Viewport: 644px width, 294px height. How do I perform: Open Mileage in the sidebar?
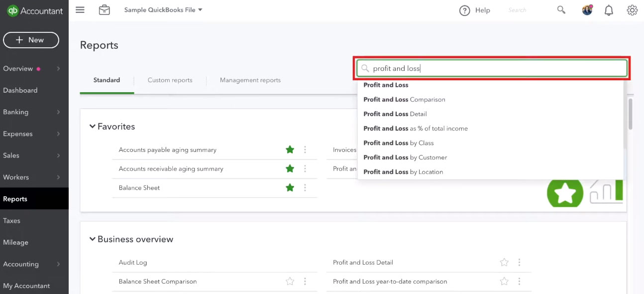15,243
